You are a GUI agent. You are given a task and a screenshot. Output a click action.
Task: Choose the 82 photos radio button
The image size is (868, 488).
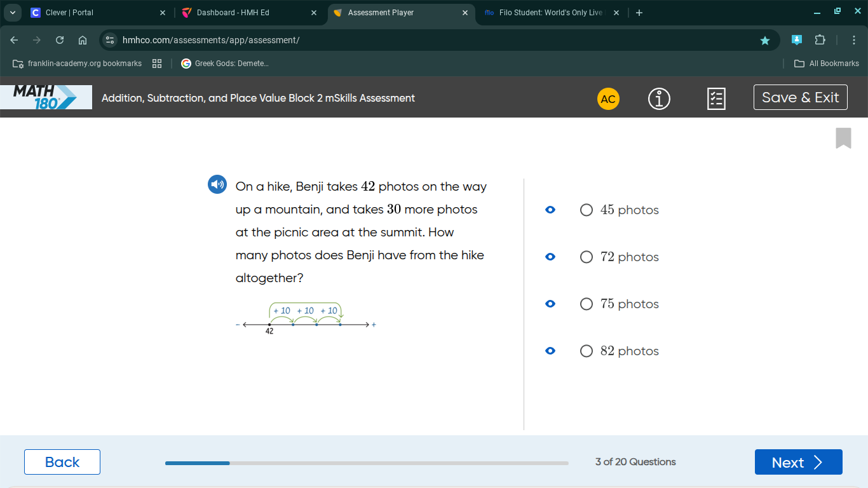pos(587,351)
